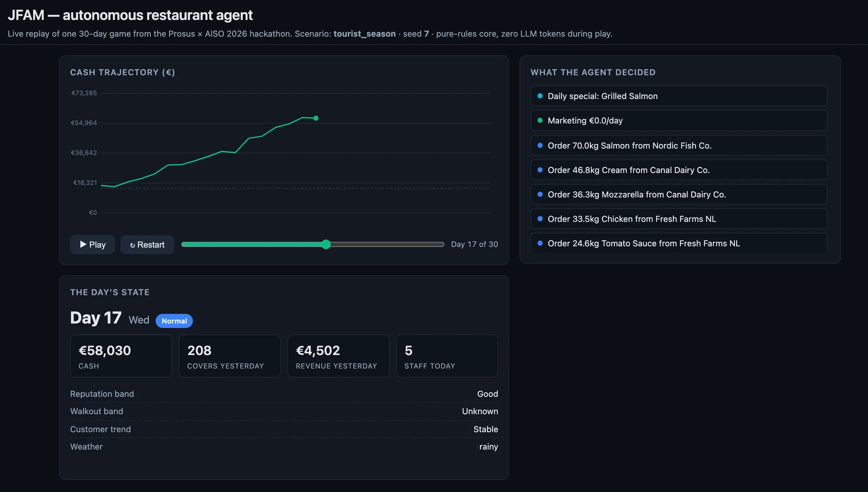Click the 'Stable' customer trend value
The height and width of the screenshot is (492, 868).
(x=486, y=429)
